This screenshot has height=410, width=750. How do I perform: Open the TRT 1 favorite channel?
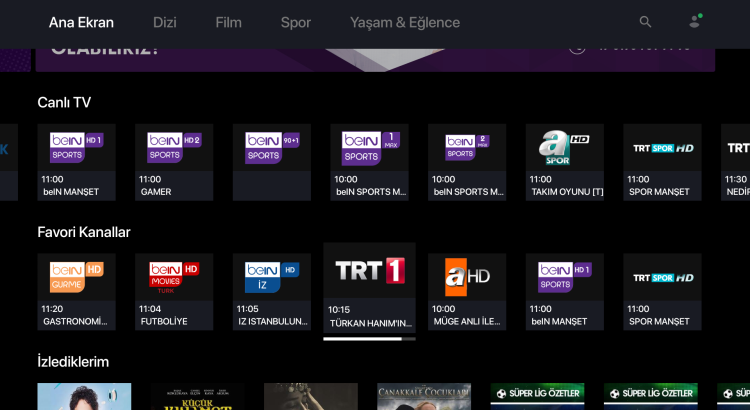point(369,288)
